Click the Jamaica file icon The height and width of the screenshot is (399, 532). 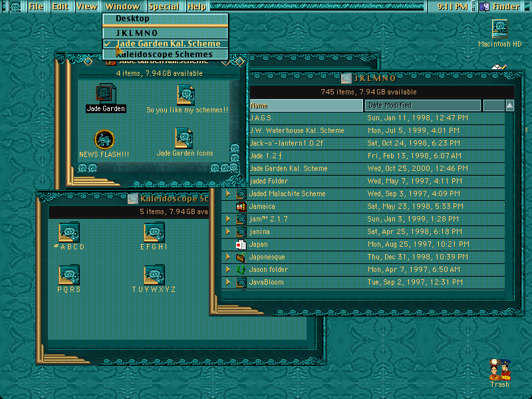tap(241, 207)
